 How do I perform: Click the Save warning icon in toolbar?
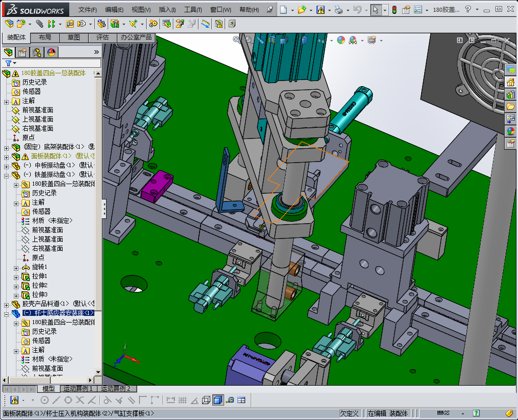321,10
